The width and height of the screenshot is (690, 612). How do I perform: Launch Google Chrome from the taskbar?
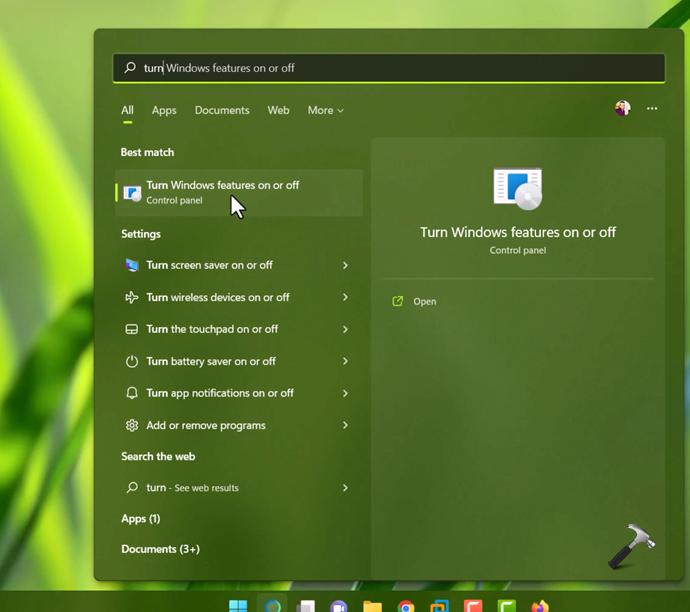[x=406, y=607]
